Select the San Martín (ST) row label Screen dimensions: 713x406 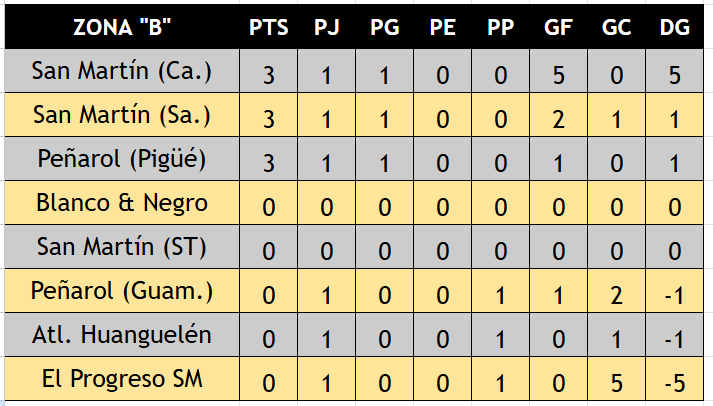pyautogui.click(x=122, y=247)
